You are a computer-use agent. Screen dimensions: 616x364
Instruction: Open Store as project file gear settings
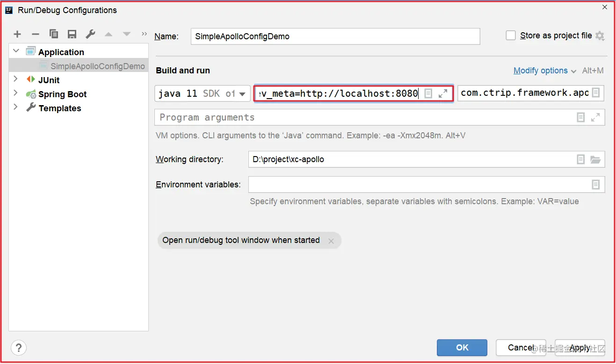coord(600,36)
